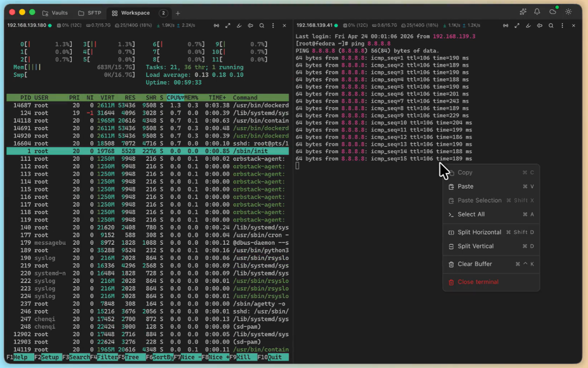Maximize the 192.168.139.41 pane with expand arrows
This screenshot has height=368, width=588.
point(517,26)
